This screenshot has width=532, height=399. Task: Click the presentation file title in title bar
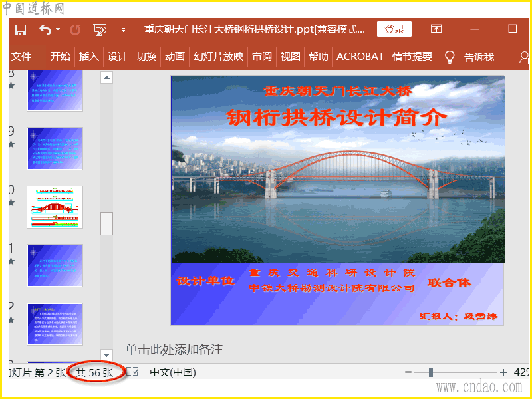[255, 29]
